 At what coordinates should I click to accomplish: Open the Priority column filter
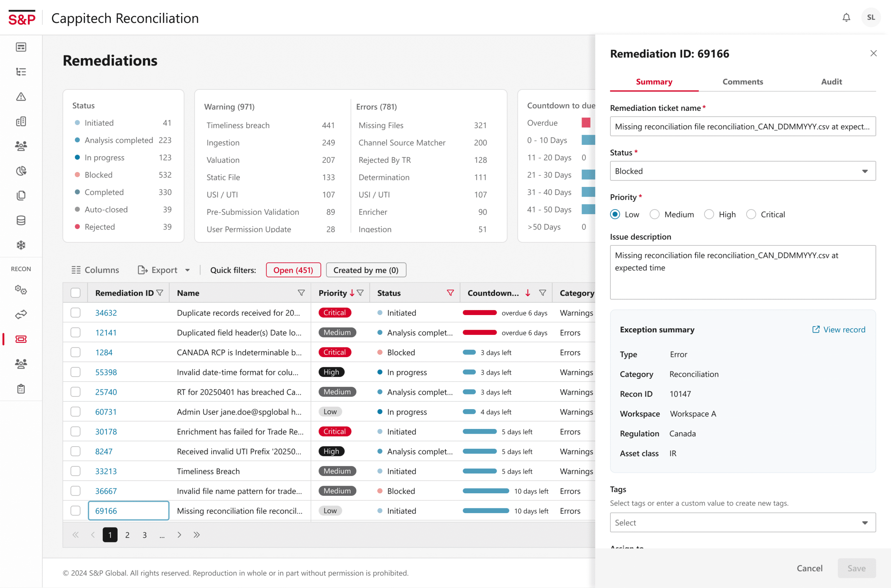coord(360,293)
